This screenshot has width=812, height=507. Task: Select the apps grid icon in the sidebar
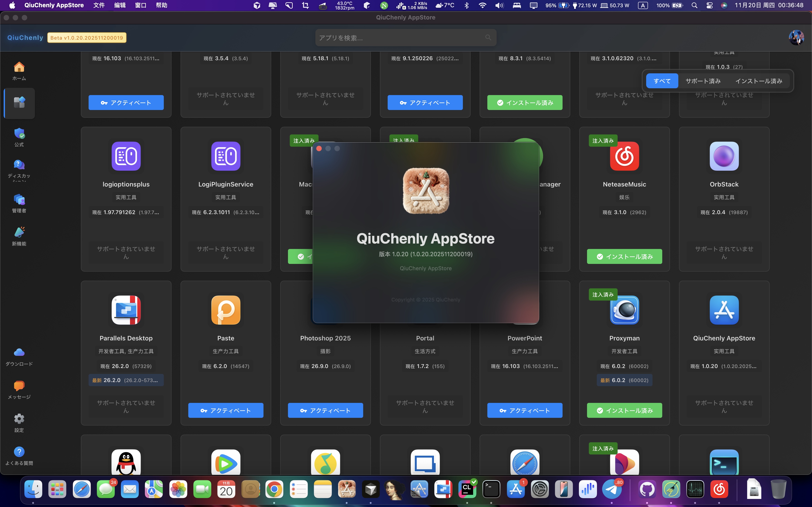point(19,103)
